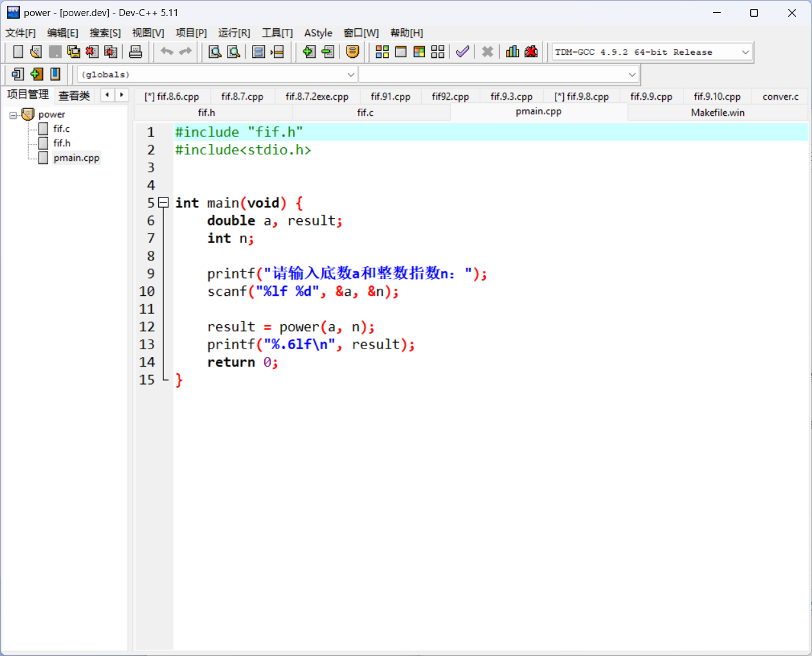Click the Replace magnifier icon
Viewport: 812px width, 656px height.
[233, 52]
